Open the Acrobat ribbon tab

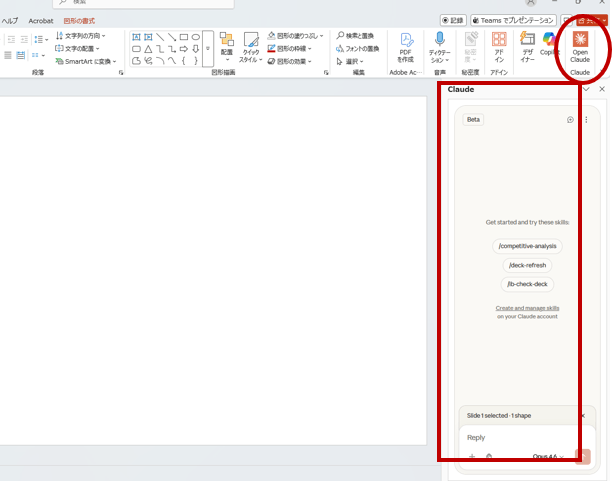click(41, 20)
